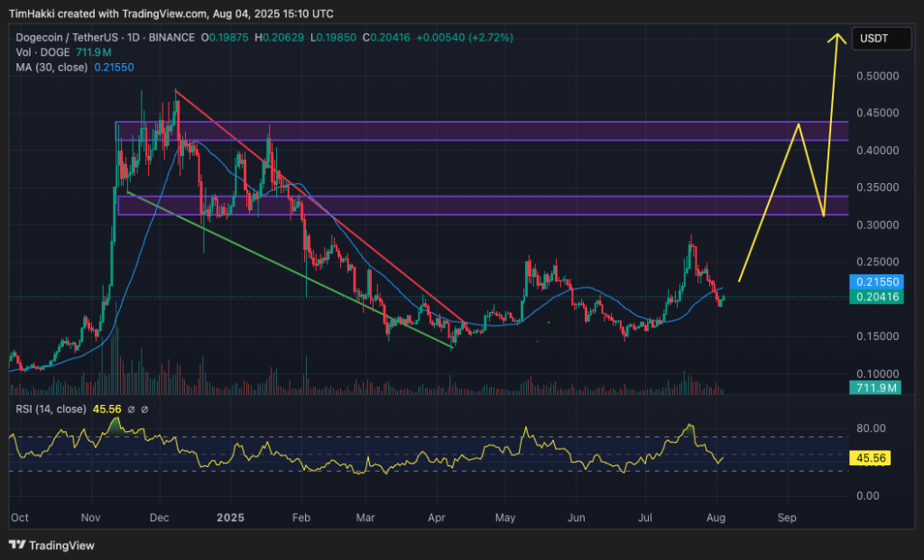Click the first ø icon beside RSI value
924x560 pixels.
click(x=132, y=409)
